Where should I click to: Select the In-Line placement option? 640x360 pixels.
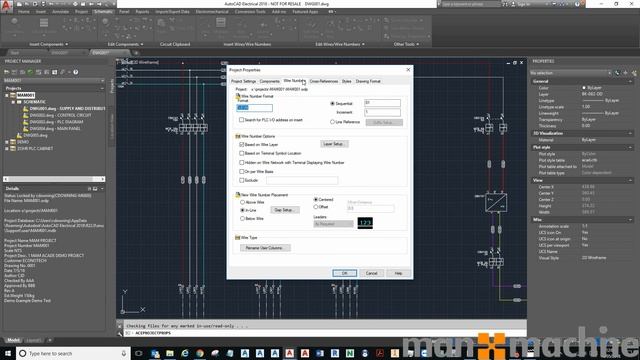point(242,210)
